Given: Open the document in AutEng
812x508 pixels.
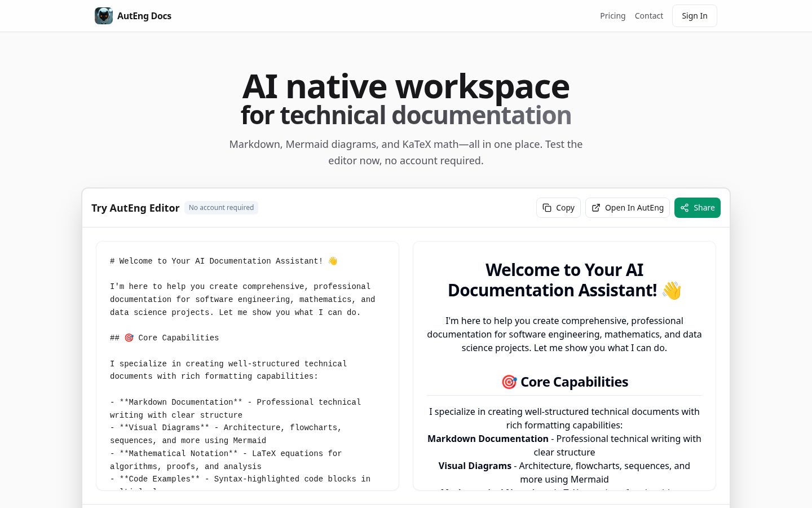Looking at the screenshot, I should (x=628, y=208).
